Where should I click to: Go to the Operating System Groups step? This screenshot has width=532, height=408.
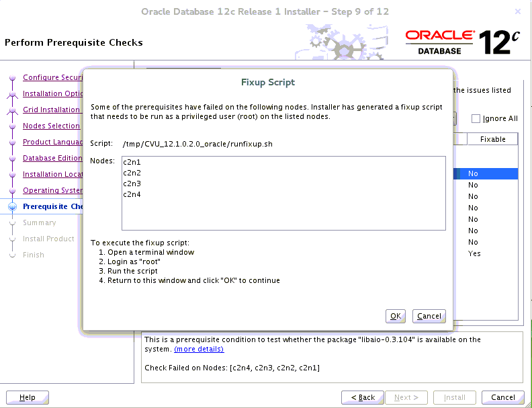52,190
